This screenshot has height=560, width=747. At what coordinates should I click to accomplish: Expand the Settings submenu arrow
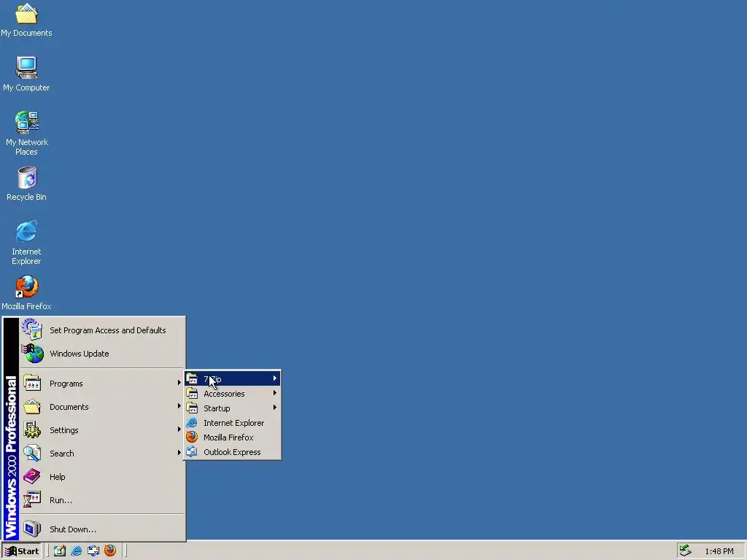[x=179, y=429]
